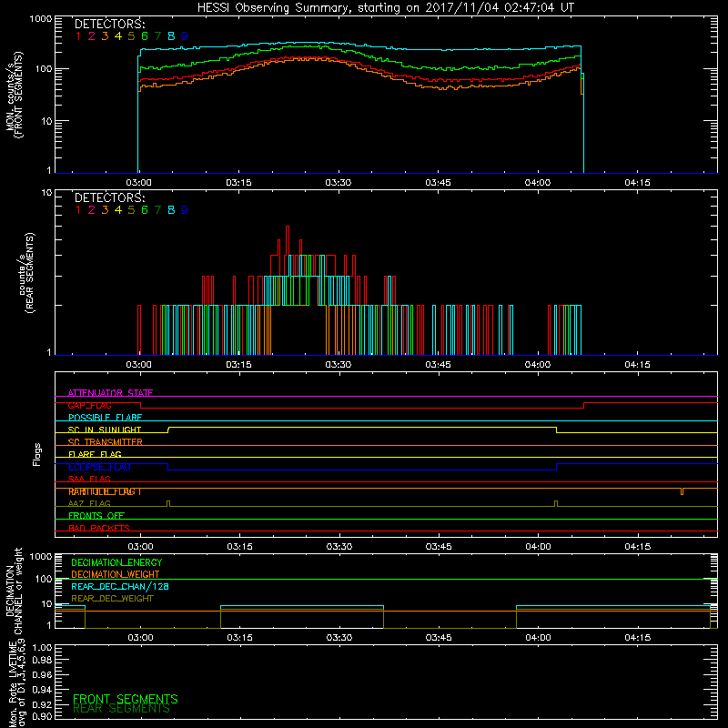Viewport: 728px width, 728px height.
Task: Click the SAA_FLAG label
Action: [x=89, y=479]
